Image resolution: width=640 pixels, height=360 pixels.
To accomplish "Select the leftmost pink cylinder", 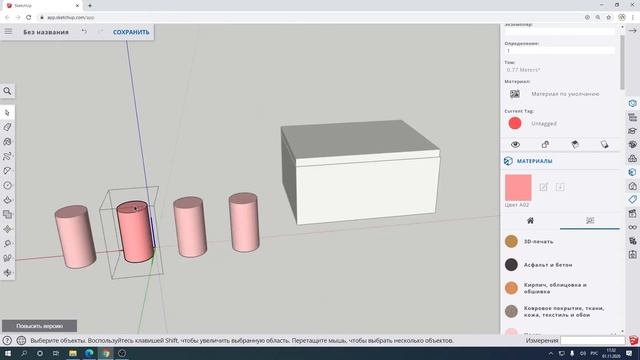I will 76,237.
